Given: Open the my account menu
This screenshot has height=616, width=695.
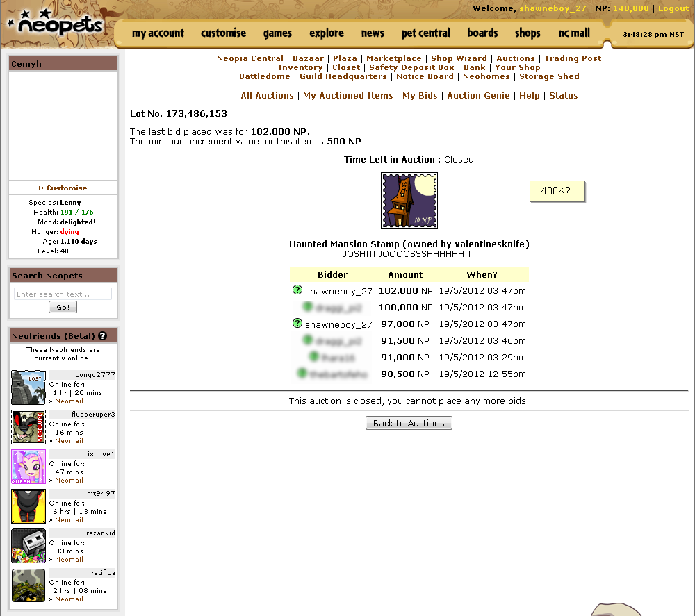Looking at the screenshot, I should coord(158,33).
